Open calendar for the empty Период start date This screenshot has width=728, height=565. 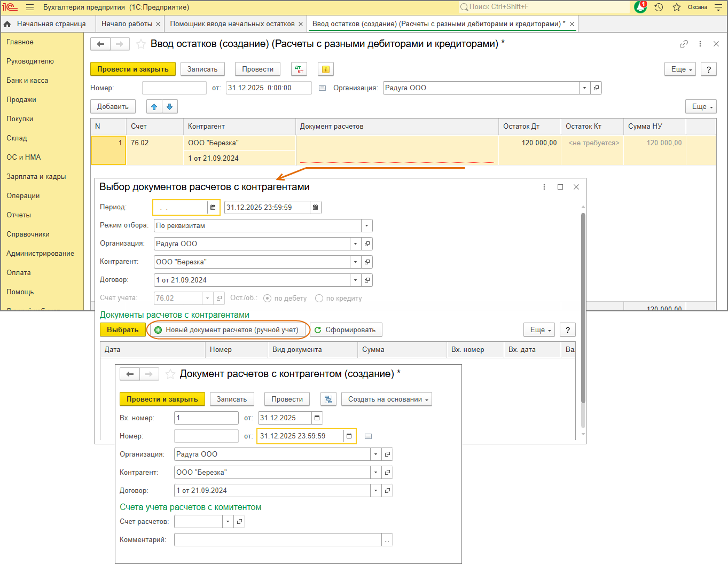[213, 207]
